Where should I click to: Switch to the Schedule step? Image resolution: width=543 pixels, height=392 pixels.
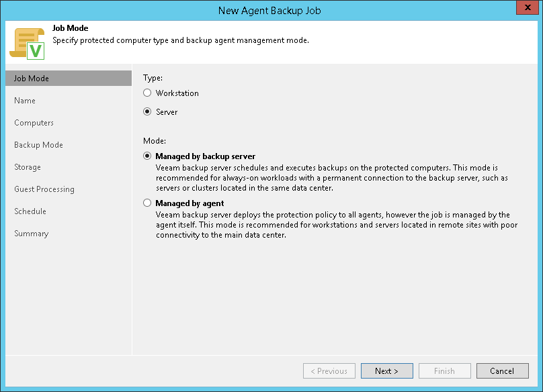(x=30, y=211)
